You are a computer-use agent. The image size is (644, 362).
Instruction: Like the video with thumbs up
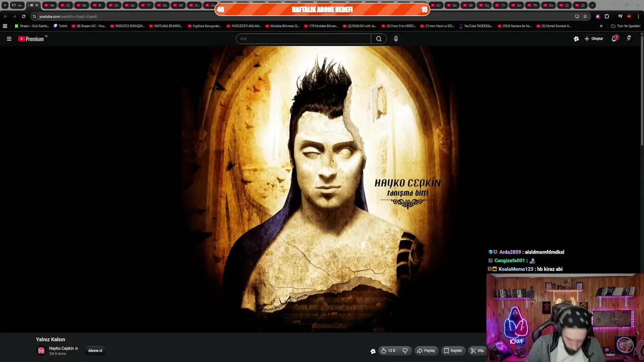point(388,351)
